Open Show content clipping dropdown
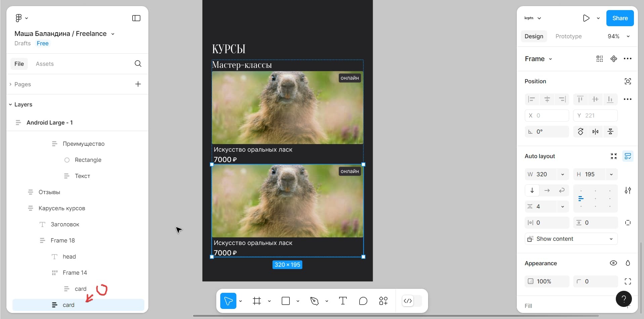Screen dimensions: 644x319 point(571,239)
